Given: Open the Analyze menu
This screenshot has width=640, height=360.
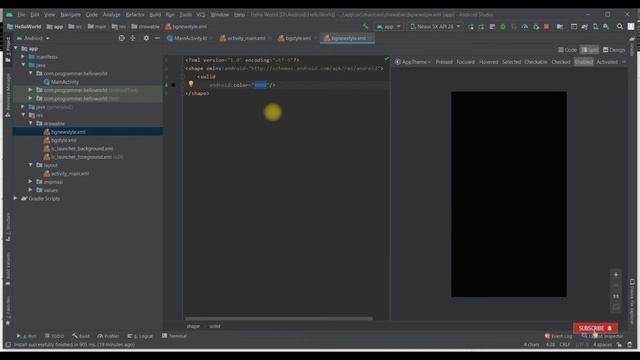Looking at the screenshot, I should coord(111,14).
